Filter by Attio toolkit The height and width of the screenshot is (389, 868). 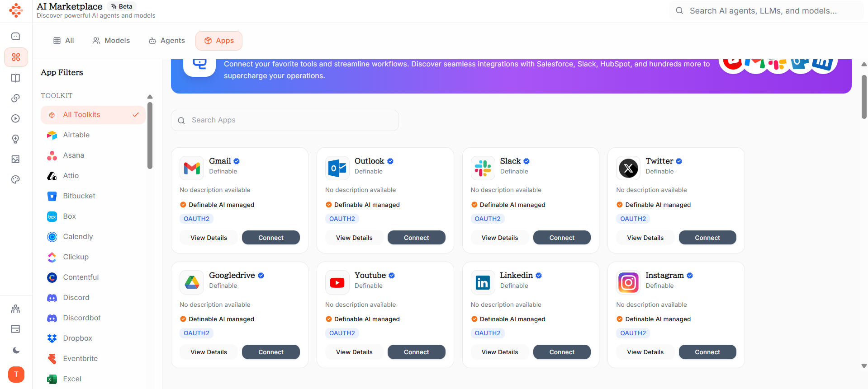[93, 176]
